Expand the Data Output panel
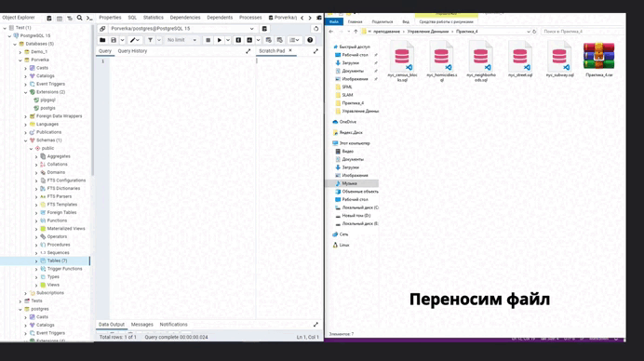Screen dimensions: 644x361 click(x=315, y=325)
